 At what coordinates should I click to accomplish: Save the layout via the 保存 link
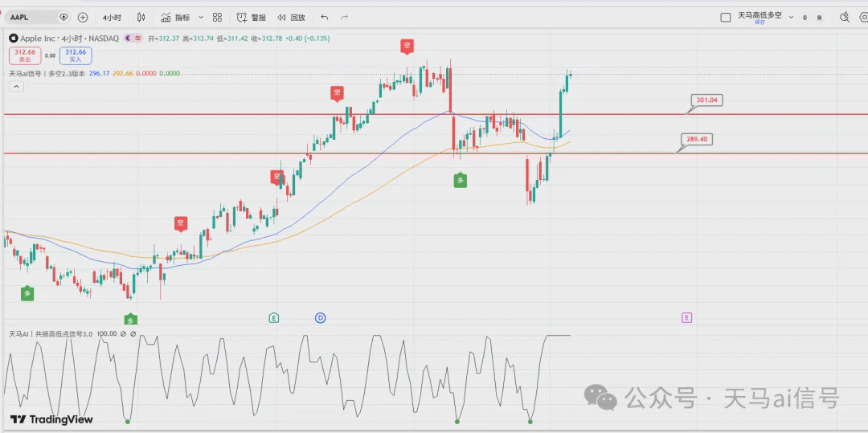point(759,22)
